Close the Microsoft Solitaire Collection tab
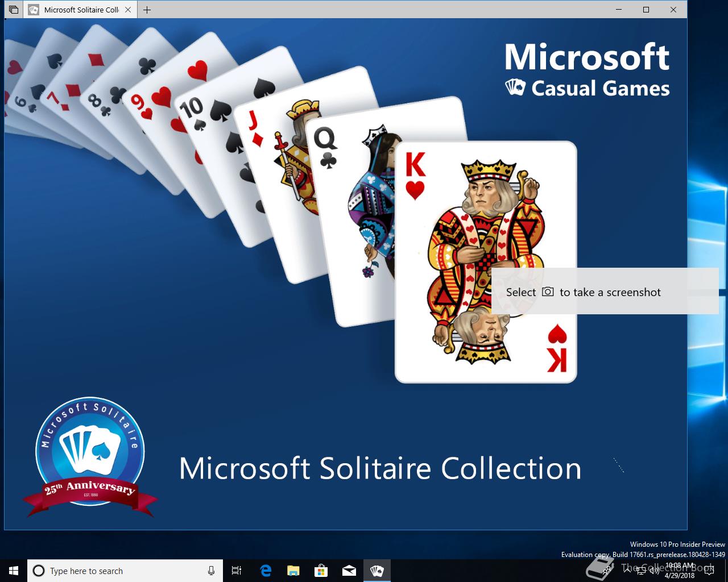Screen dimensions: 728x582 tap(128, 10)
